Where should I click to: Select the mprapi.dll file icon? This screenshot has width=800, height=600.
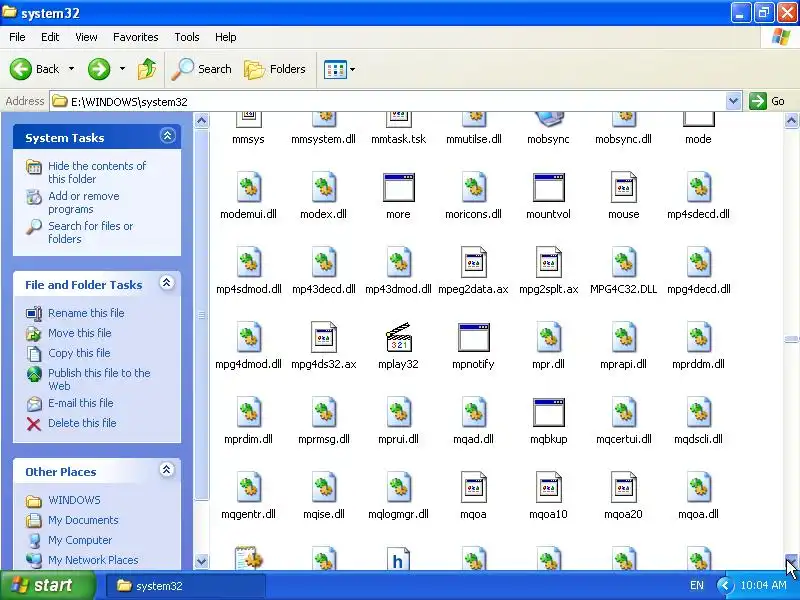(623, 337)
